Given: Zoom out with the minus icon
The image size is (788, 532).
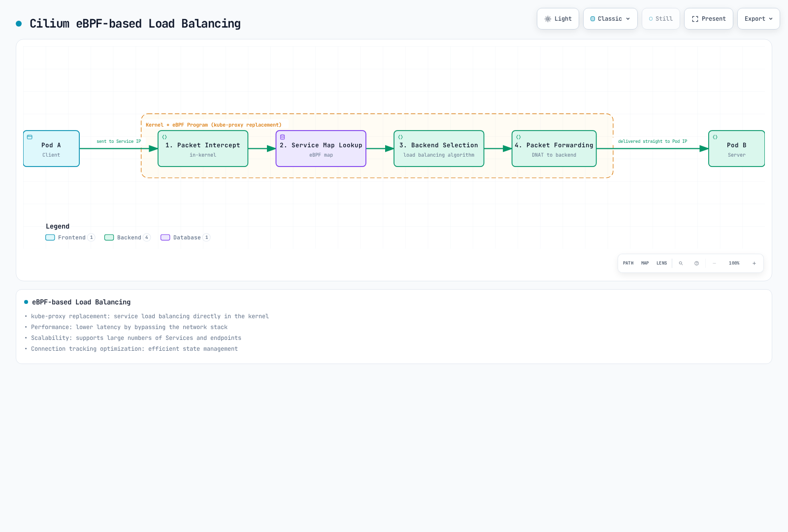Looking at the screenshot, I should (715, 263).
